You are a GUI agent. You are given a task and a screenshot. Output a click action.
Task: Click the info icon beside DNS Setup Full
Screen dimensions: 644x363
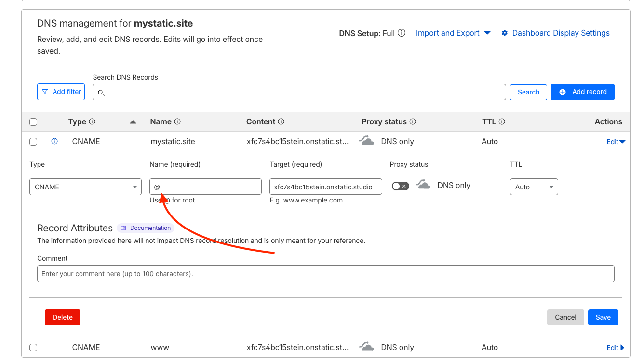[x=402, y=33]
